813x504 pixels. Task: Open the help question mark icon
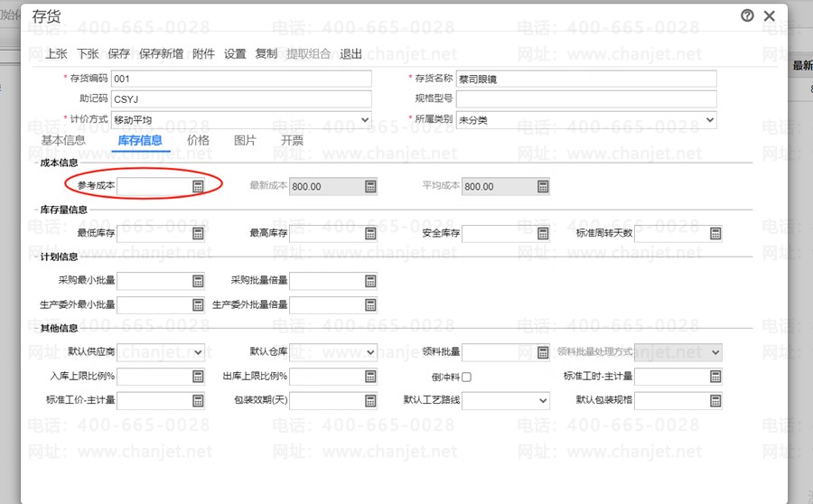pyautogui.click(x=747, y=15)
